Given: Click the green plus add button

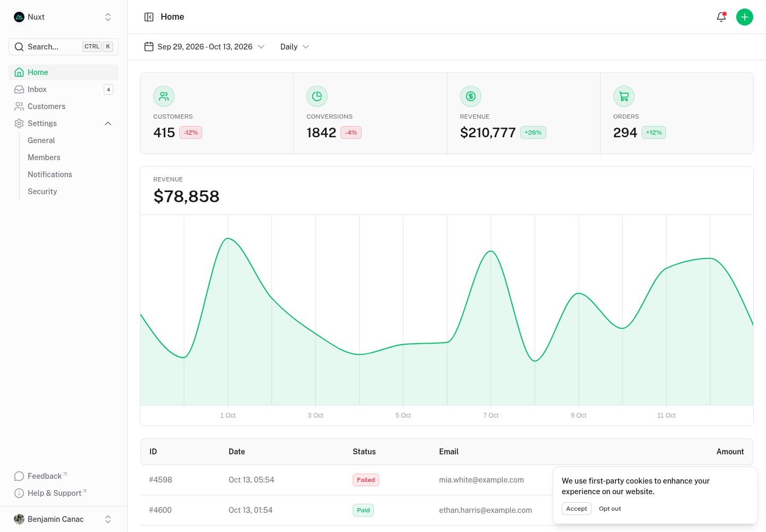Looking at the screenshot, I should (745, 17).
